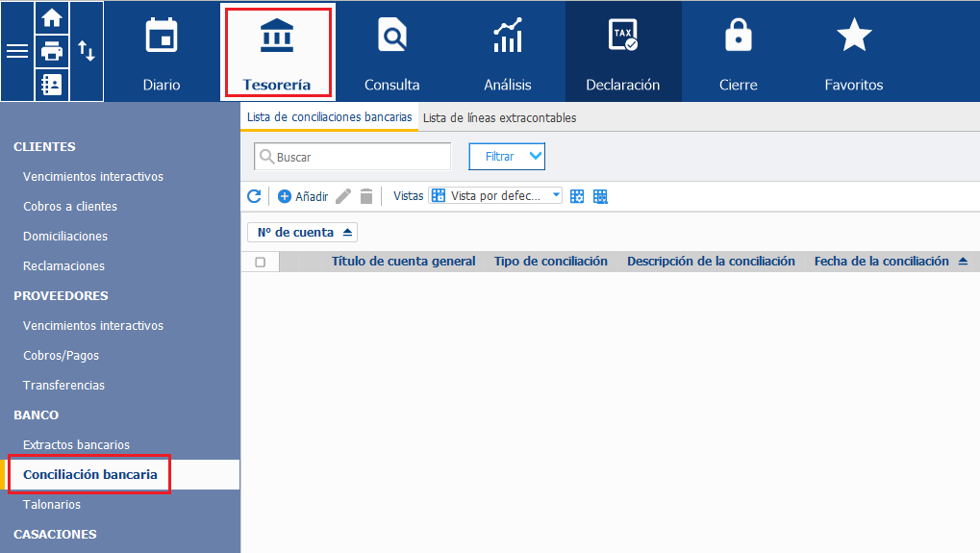Click the Buscar search field
Viewport: 980px width, 553px height.
coord(353,156)
